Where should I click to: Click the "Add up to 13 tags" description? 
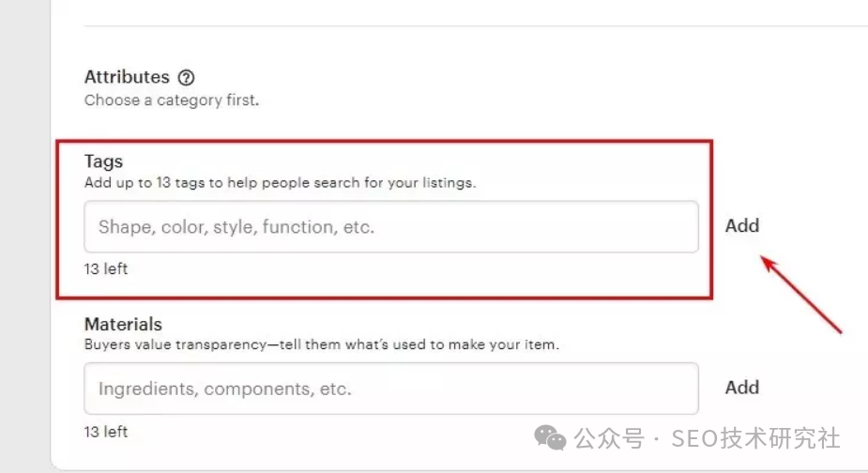tap(280, 183)
